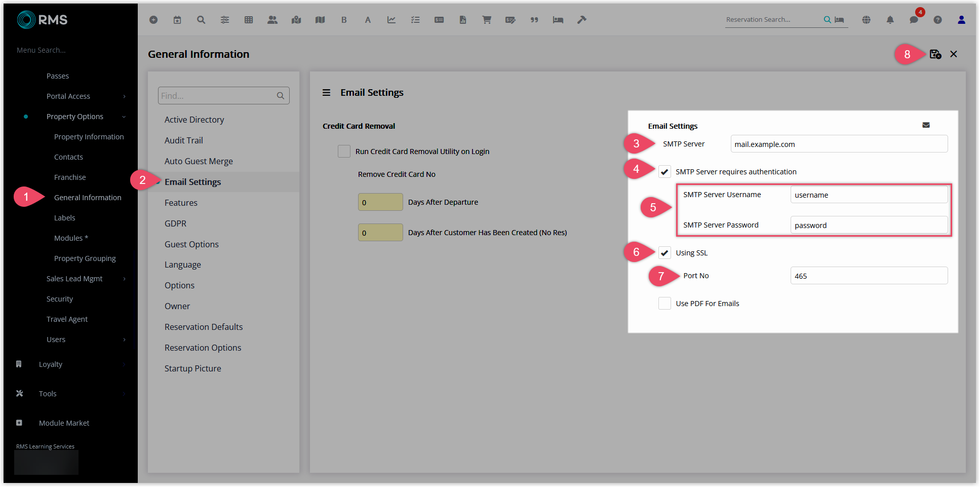The width and height of the screenshot is (980, 487).
Task: Open Audit Trail section
Action: click(x=184, y=140)
